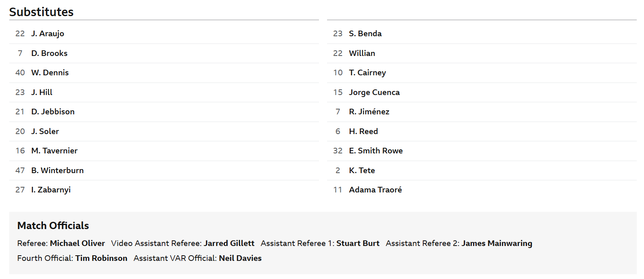Click T. Cairney's name
Screen dimensions: 644x279
coord(367,72)
